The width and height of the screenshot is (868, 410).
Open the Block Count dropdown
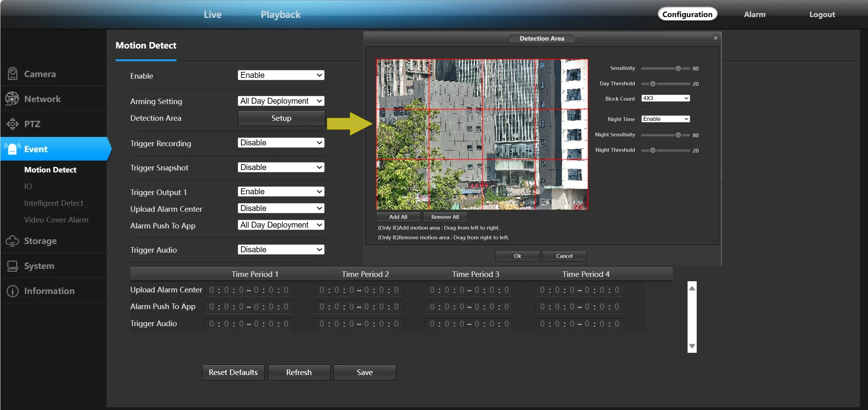[665, 98]
